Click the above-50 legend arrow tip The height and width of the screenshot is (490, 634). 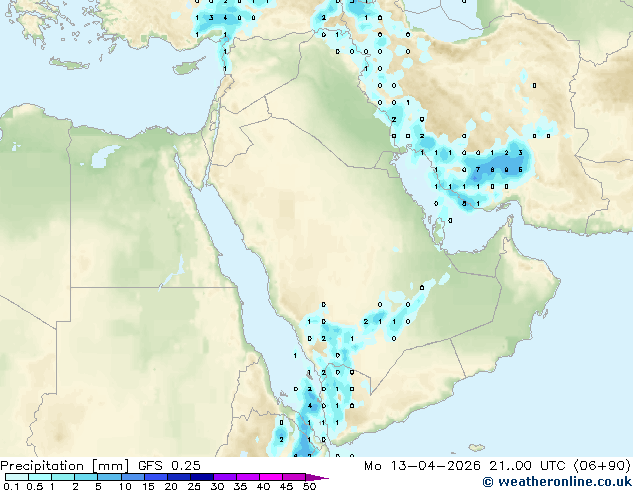pyautogui.click(x=317, y=477)
